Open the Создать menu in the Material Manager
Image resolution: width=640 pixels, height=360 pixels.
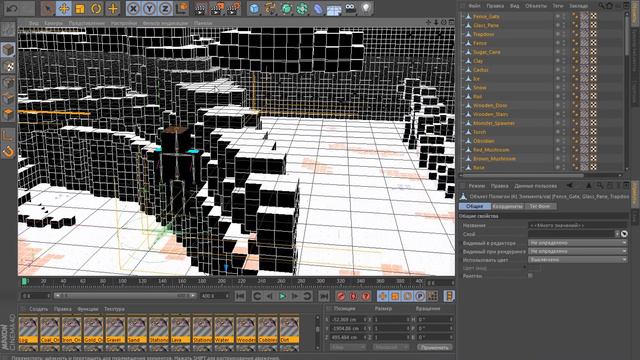tap(38, 309)
